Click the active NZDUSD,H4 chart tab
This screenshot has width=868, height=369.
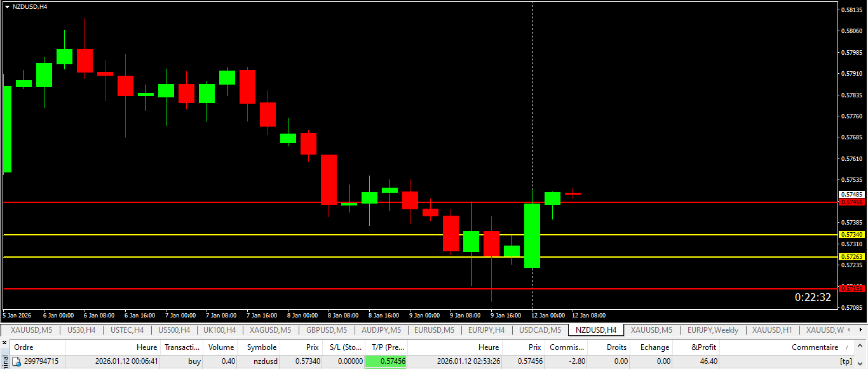(x=596, y=330)
